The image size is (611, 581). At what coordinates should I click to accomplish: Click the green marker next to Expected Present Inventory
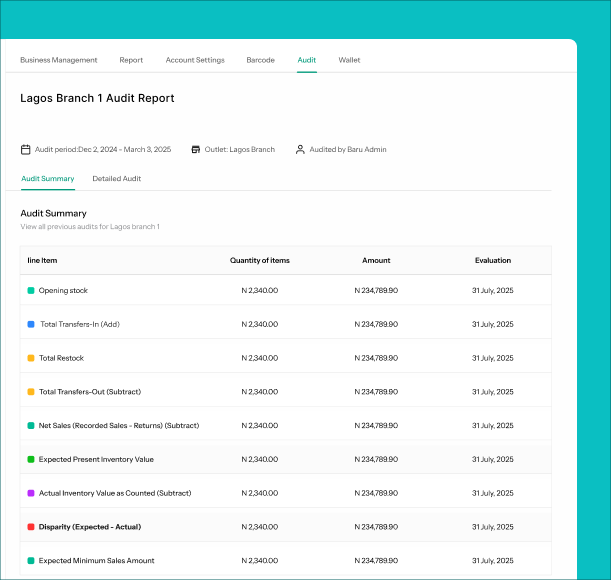31,459
